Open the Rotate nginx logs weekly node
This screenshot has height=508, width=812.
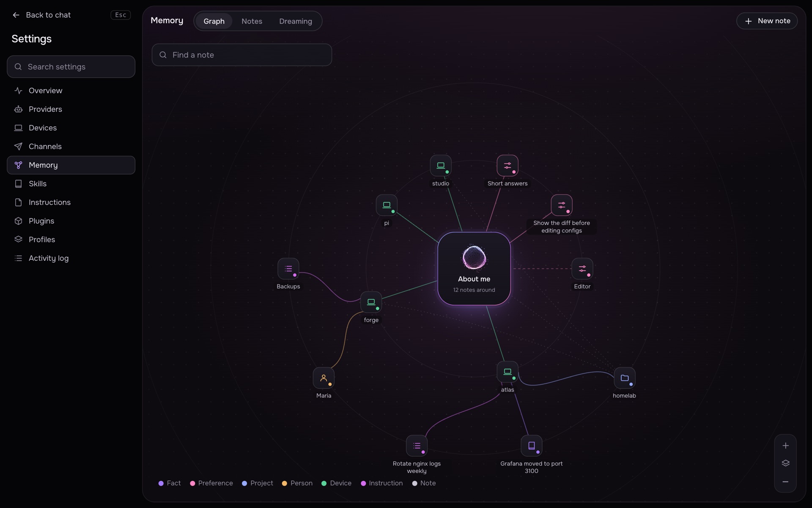pyautogui.click(x=417, y=446)
